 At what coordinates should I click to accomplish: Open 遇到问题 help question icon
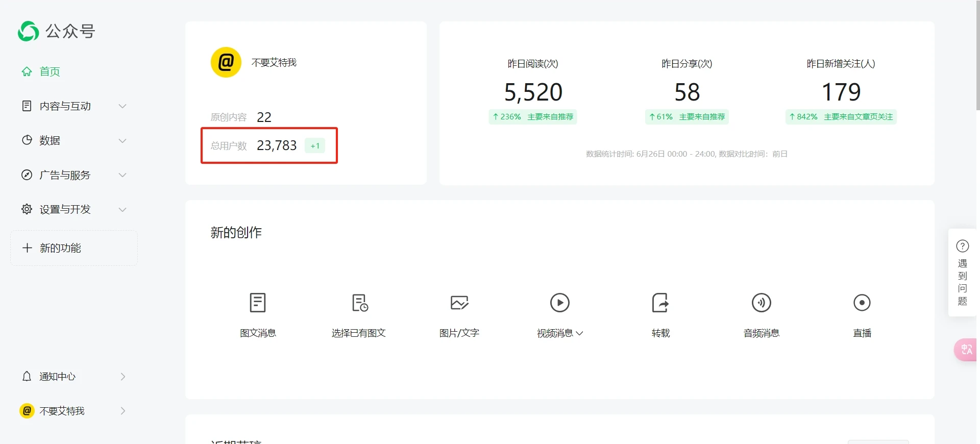coord(962,246)
